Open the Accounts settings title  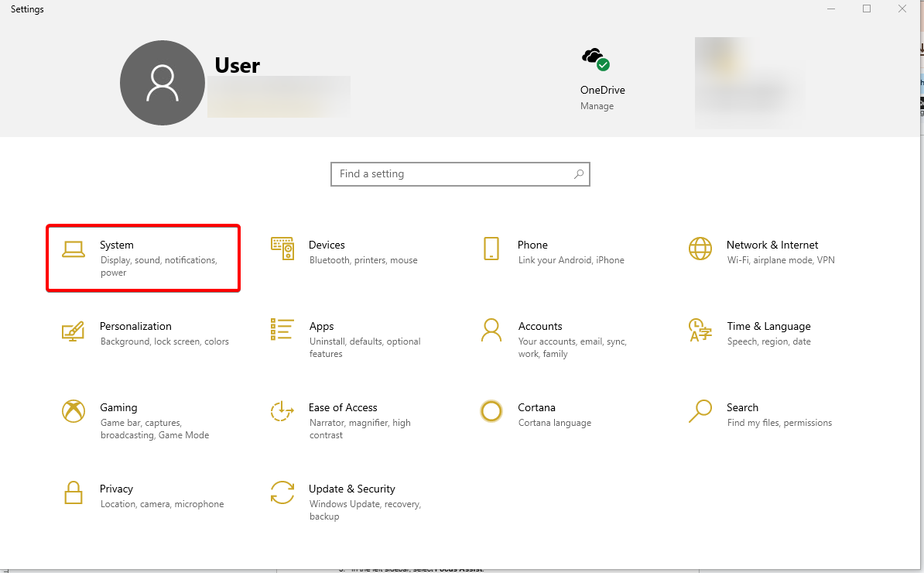pos(540,326)
